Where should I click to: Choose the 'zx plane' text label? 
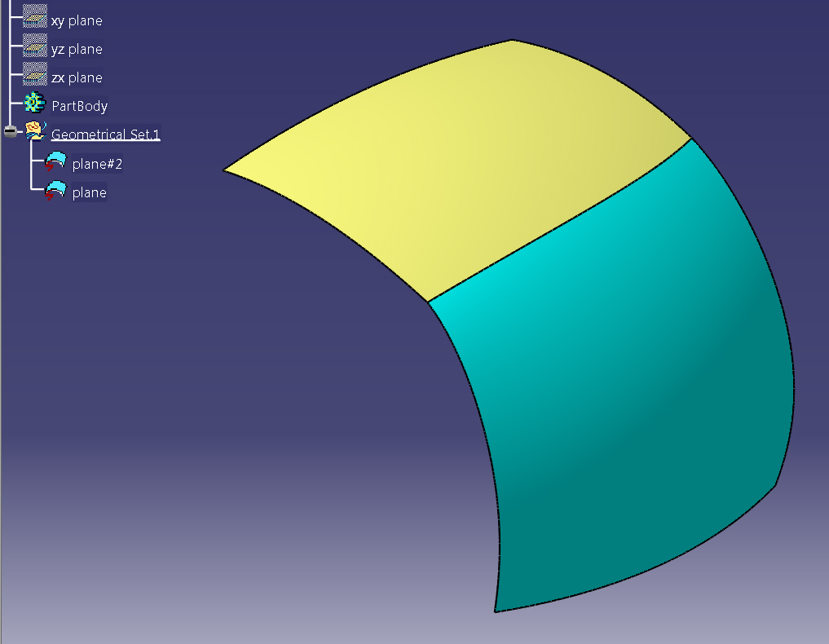[x=77, y=77]
